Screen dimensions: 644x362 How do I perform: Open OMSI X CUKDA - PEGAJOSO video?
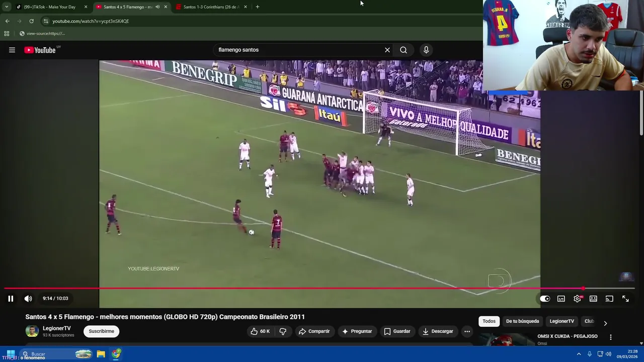(x=568, y=336)
